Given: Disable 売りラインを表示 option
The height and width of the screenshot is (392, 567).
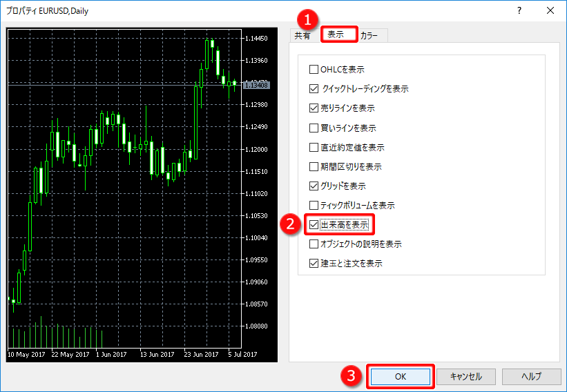Looking at the screenshot, I should point(314,108).
